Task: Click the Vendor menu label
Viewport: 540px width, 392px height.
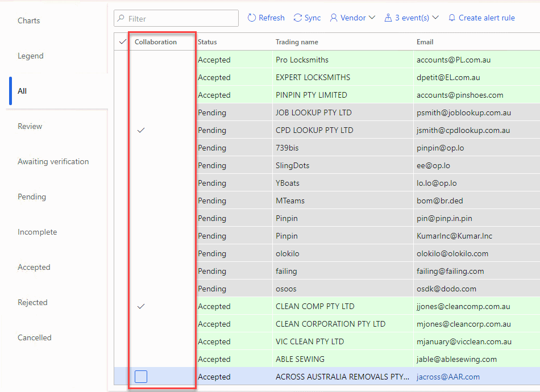Action: [x=353, y=18]
